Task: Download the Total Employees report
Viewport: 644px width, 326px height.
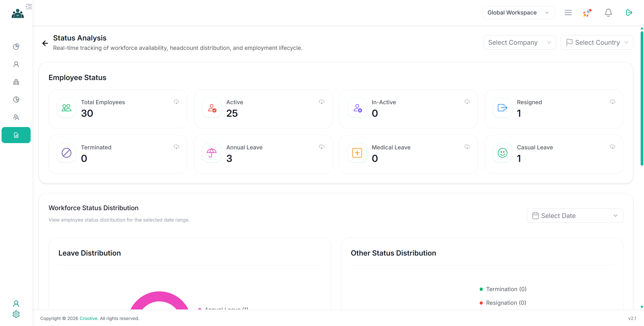Action: 176,102
